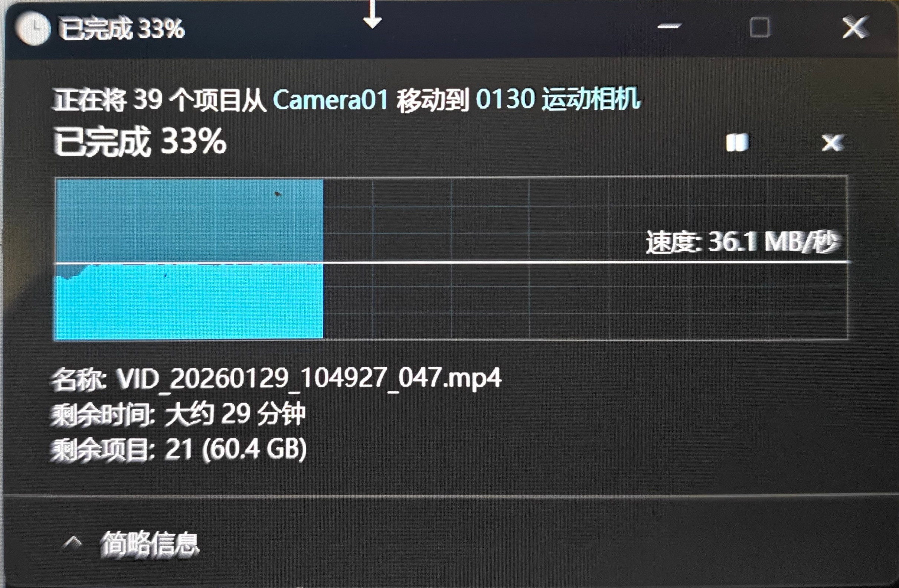Close the progress dialog window

[855, 27]
